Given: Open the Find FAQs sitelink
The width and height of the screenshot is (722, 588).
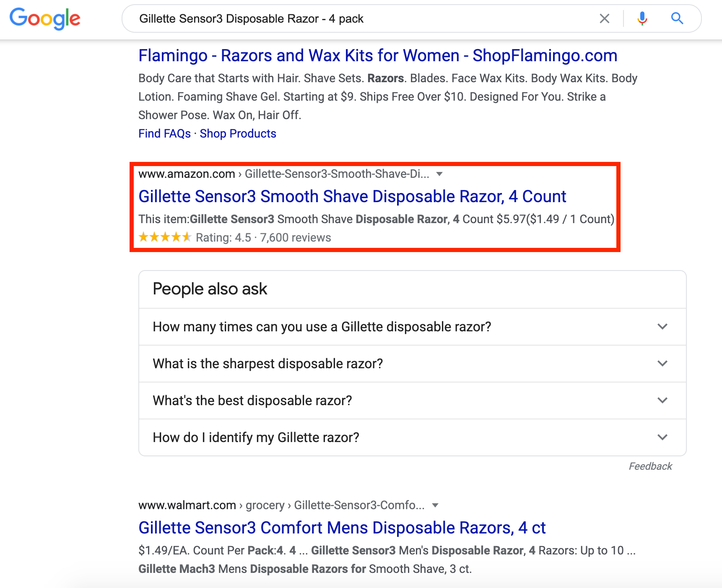Looking at the screenshot, I should [x=164, y=133].
